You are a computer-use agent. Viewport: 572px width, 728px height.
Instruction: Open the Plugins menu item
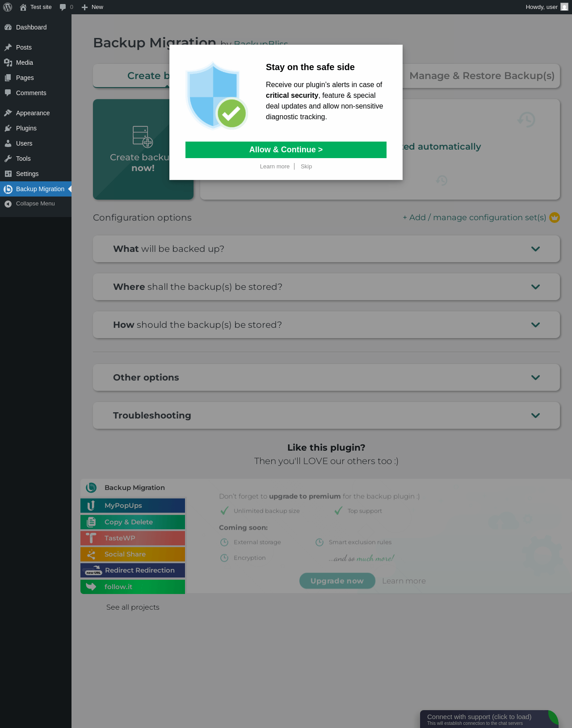coord(36,128)
